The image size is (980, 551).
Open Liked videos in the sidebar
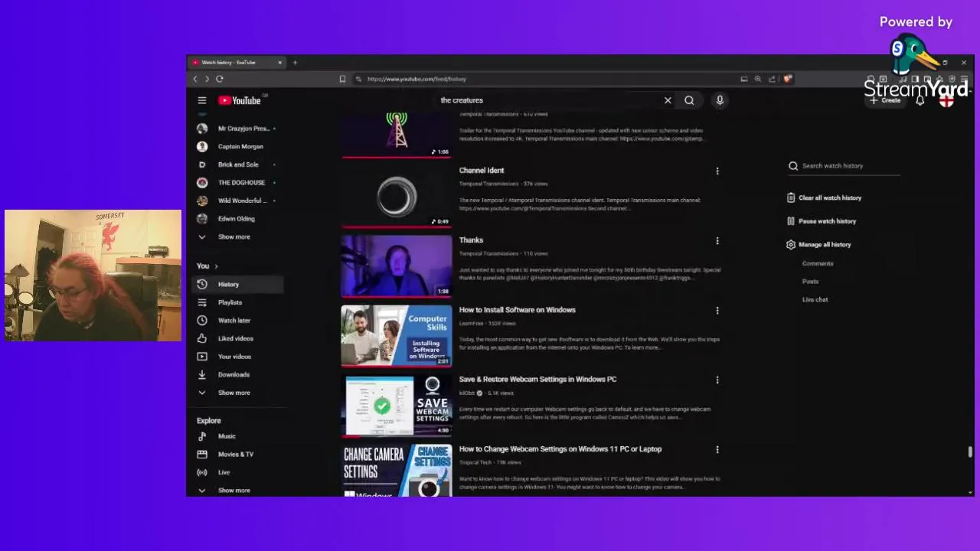pyautogui.click(x=237, y=338)
